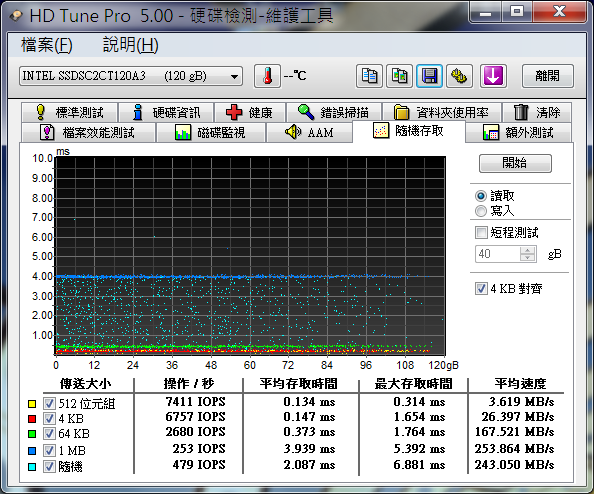Select the 隨機存取 random access tab

pyautogui.click(x=409, y=131)
